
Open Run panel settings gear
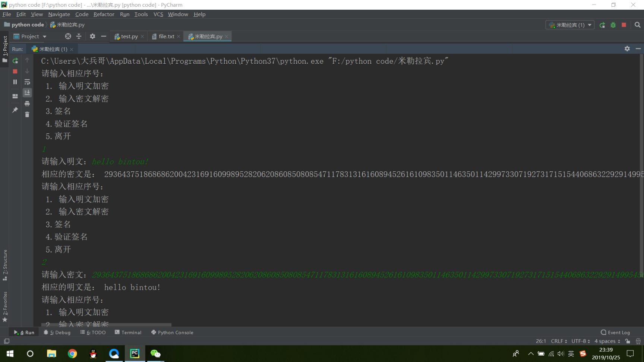[627, 49]
